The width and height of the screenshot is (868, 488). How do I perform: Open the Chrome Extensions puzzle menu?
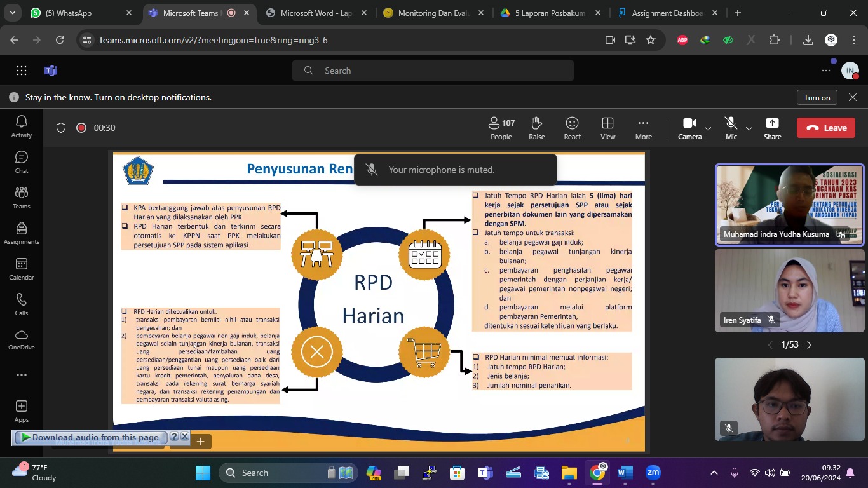click(774, 40)
